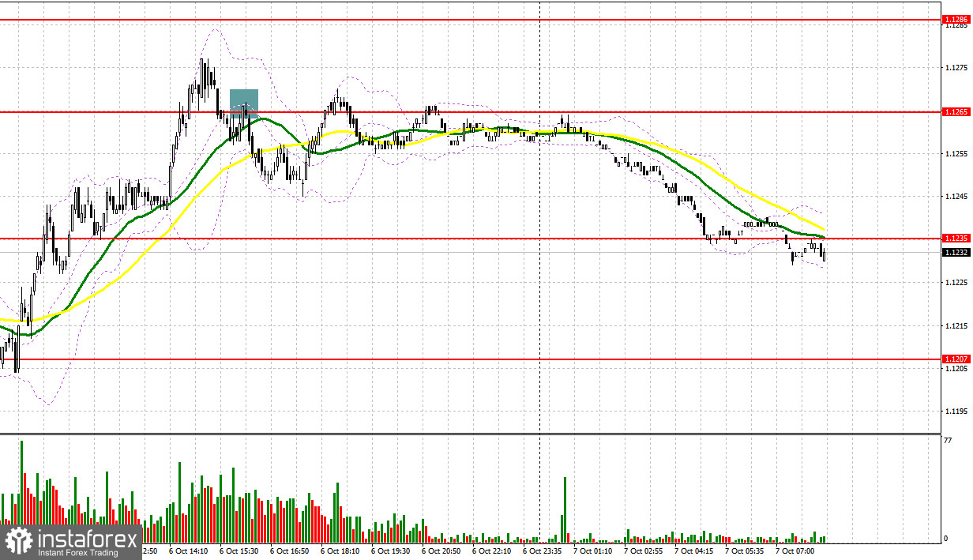The height and width of the screenshot is (560, 973).
Task: Click the 7 Oct 02:55 time label
Action: click(644, 551)
